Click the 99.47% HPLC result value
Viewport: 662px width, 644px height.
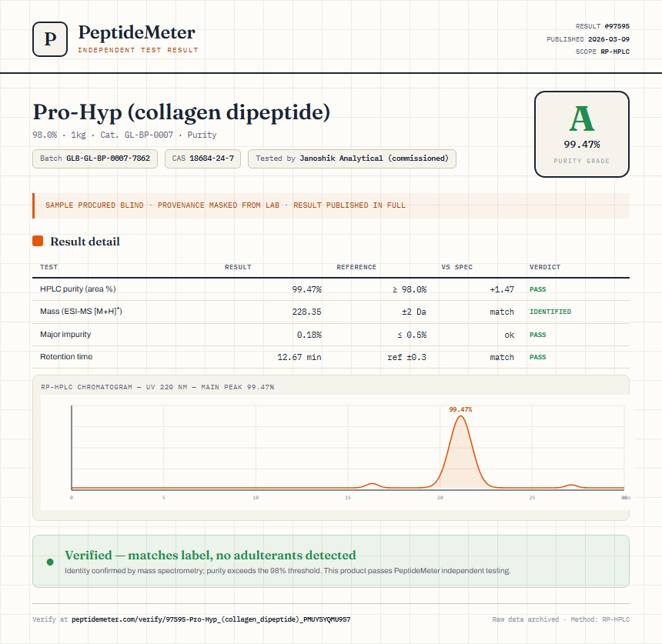pos(306,289)
